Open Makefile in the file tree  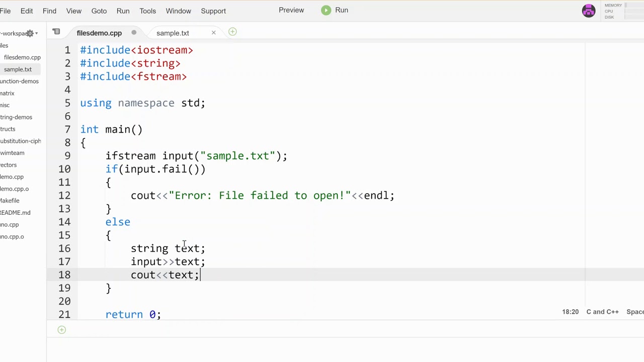tap(10, 201)
